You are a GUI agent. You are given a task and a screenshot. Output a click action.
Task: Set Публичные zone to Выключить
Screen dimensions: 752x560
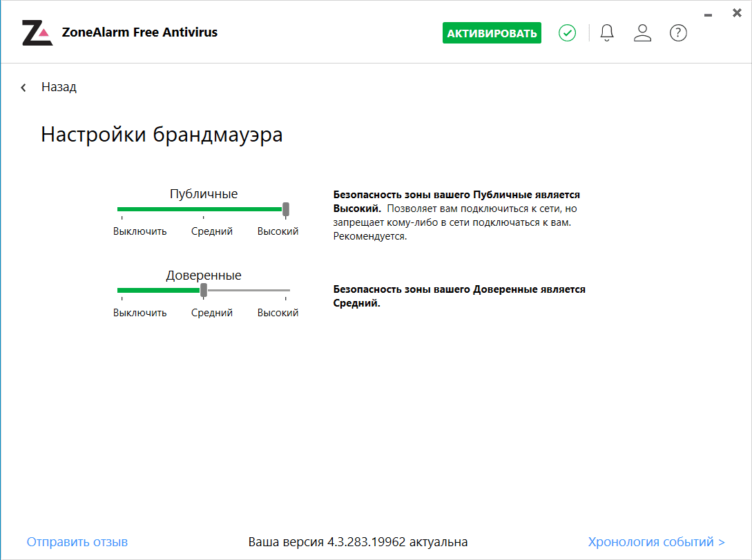click(122, 209)
